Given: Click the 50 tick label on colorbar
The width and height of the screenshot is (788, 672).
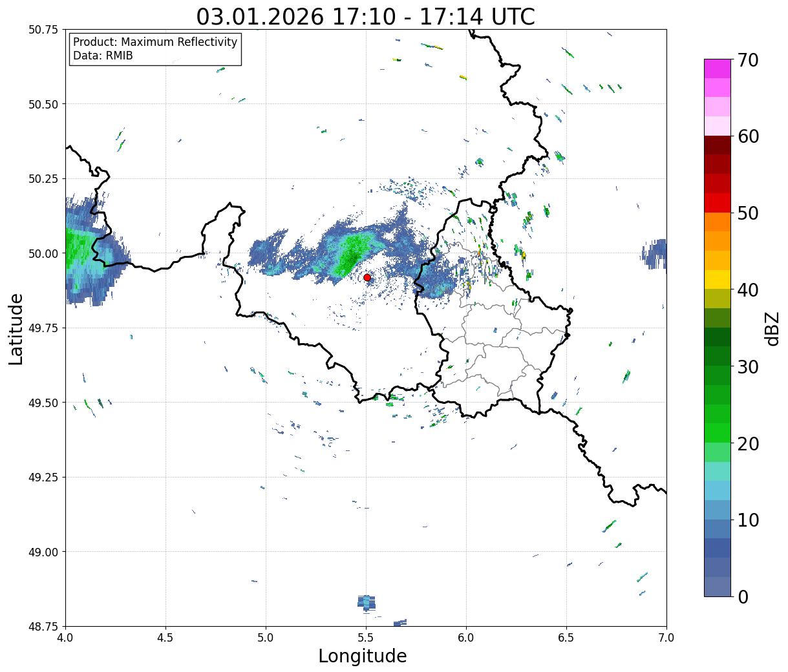Looking at the screenshot, I should point(748,213).
